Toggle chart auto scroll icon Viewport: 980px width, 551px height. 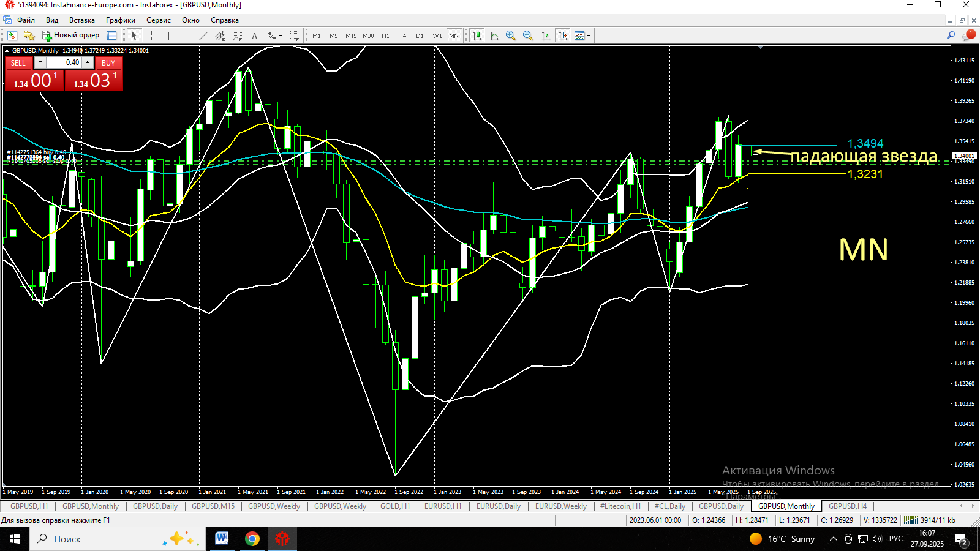click(546, 36)
